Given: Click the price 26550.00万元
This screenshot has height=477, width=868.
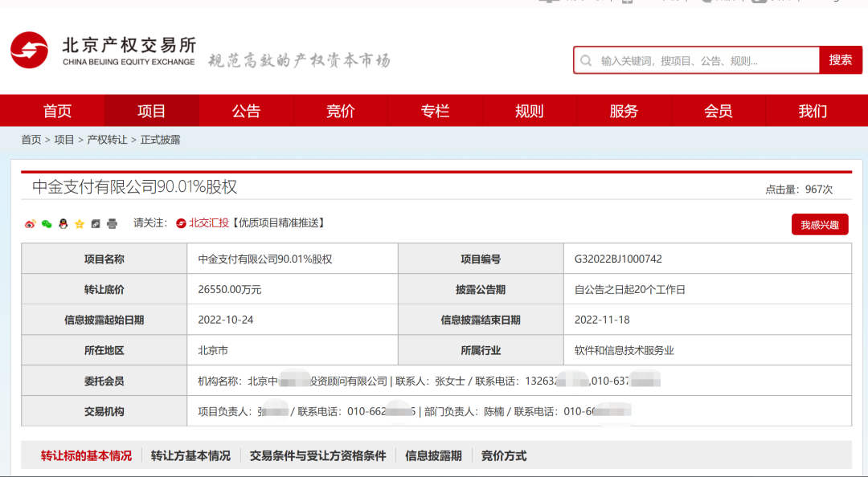Looking at the screenshot, I should (x=230, y=289).
